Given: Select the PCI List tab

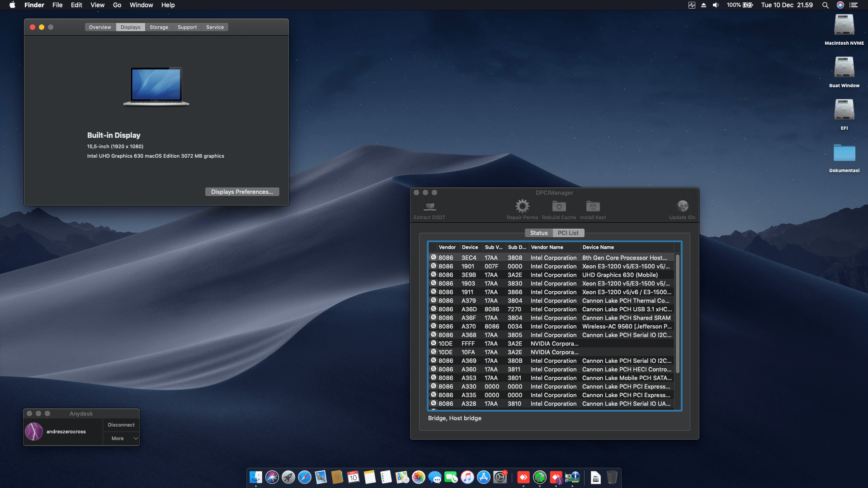Looking at the screenshot, I should 568,233.
